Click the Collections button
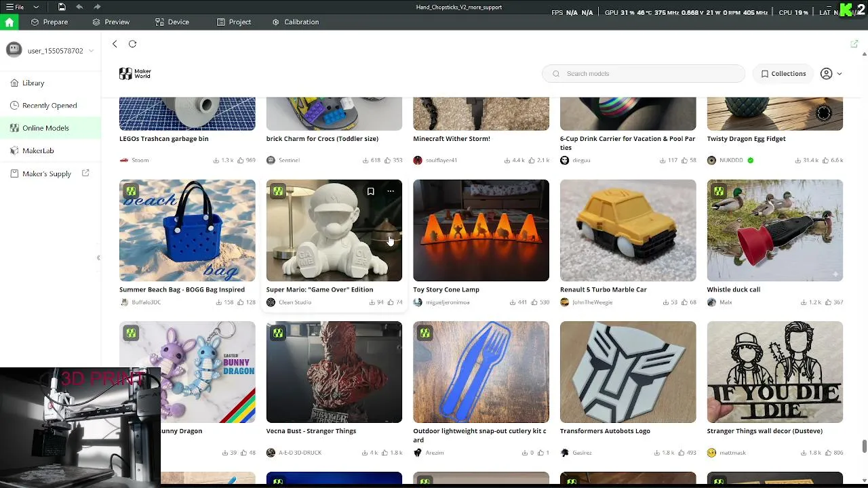The height and width of the screenshot is (488, 868). pos(783,74)
